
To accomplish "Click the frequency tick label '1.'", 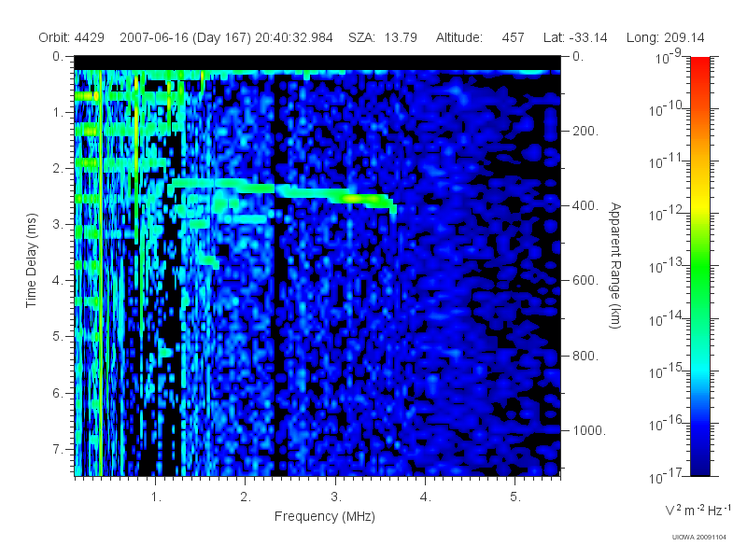I will coord(156,497).
